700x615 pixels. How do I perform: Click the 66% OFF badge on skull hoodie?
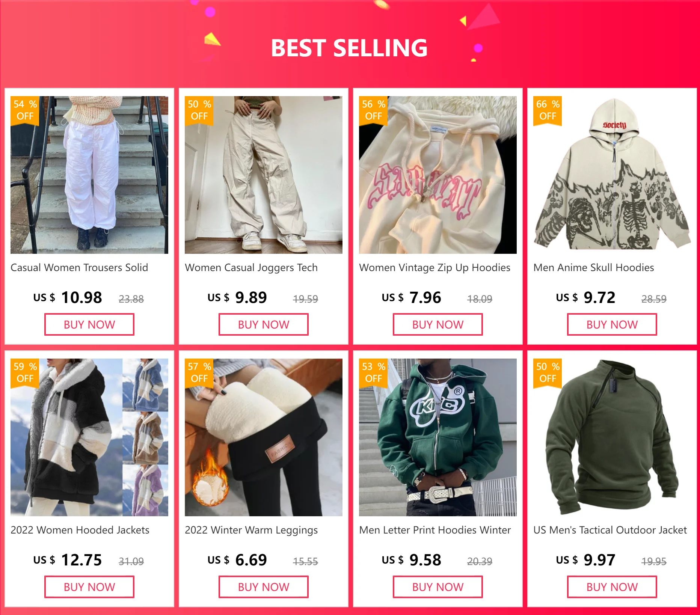point(548,110)
